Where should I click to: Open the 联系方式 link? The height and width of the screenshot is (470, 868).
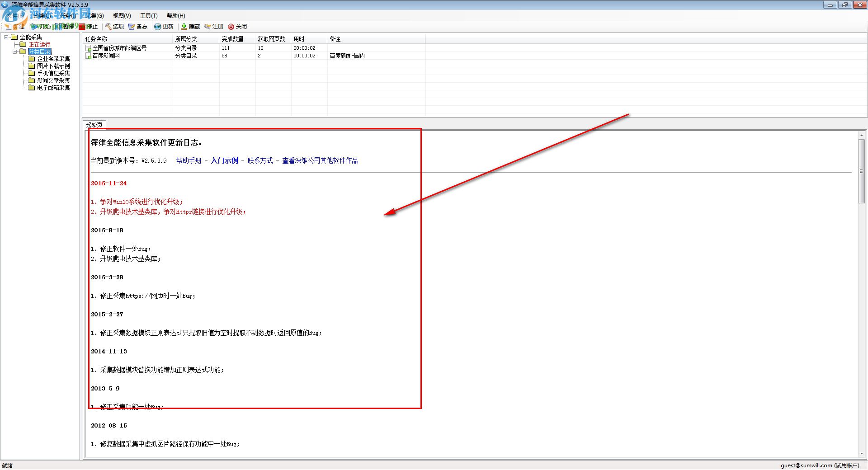pyautogui.click(x=260, y=160)
